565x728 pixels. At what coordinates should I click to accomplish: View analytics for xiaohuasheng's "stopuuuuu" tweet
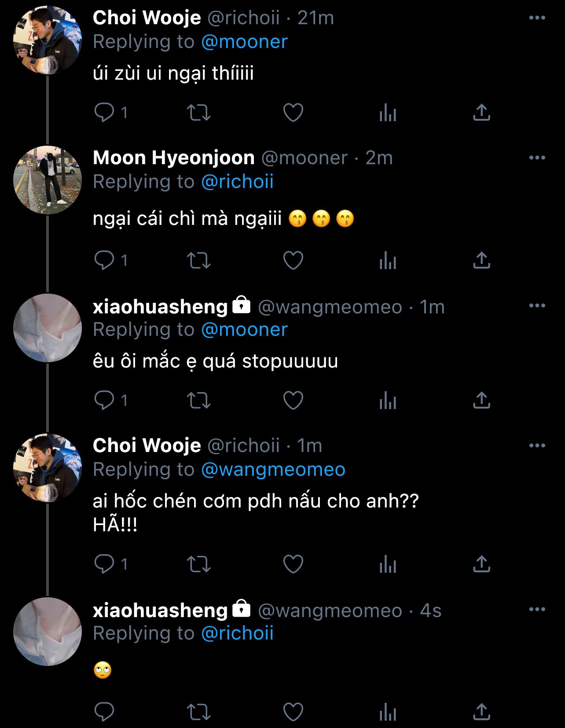pos(388,401)
